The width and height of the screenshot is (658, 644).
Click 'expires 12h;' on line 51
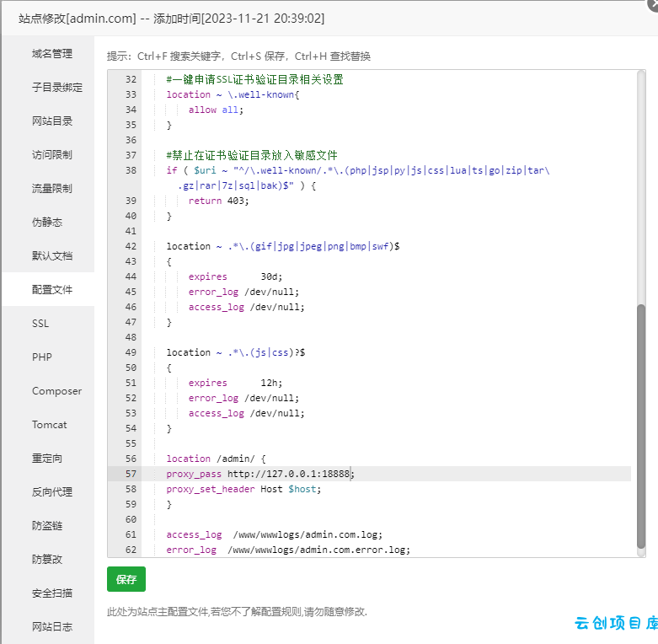click(235, 383)
